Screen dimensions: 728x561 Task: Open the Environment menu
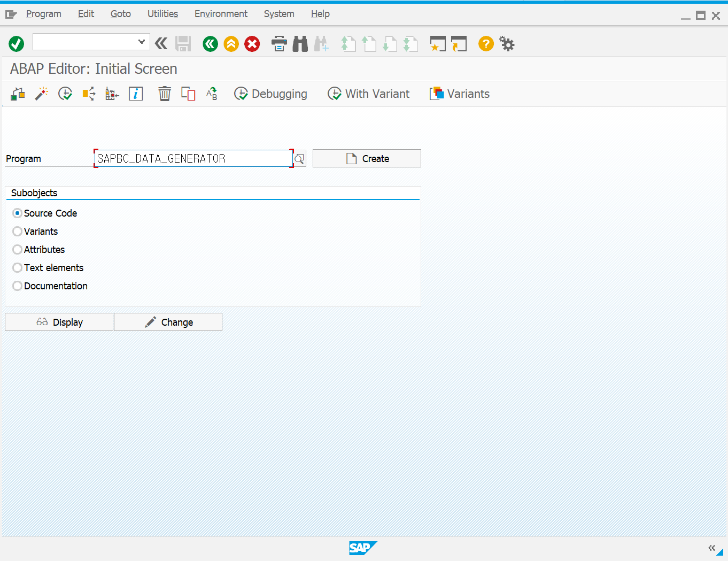[221, 14]
